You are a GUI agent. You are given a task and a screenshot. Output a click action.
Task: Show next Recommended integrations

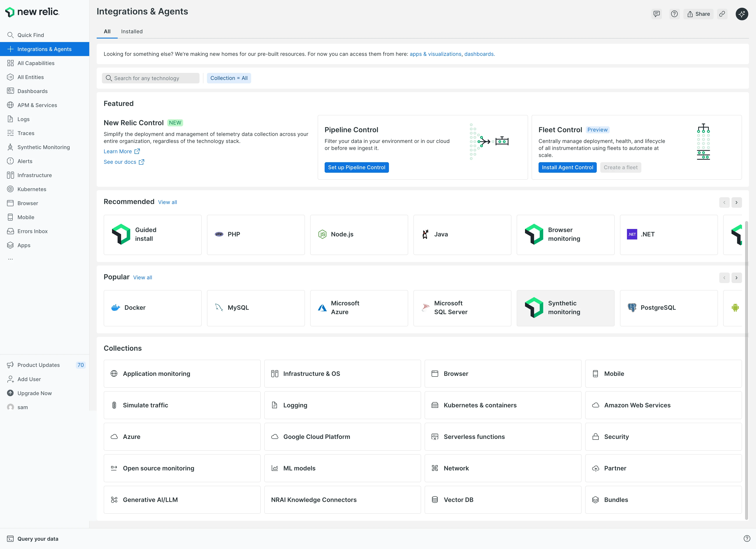click(737, 202)
